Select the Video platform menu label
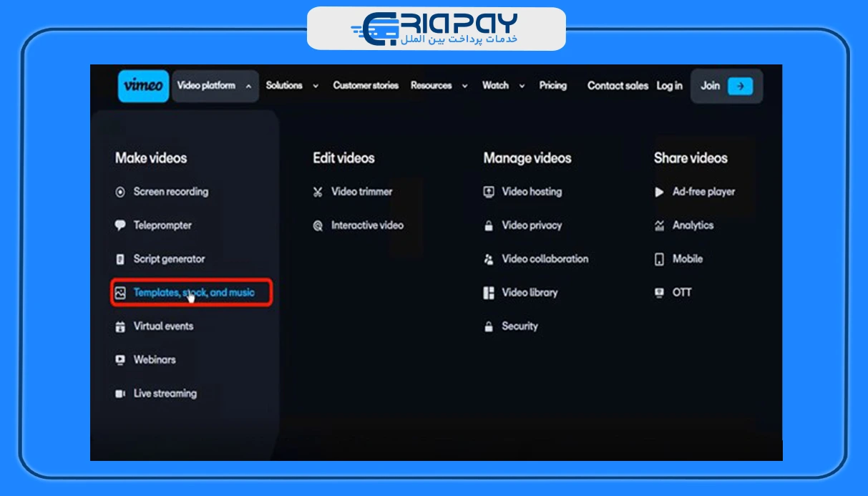The height and width of the screenshot is (496, 868). pyautogui.click(x=206, y=85)
